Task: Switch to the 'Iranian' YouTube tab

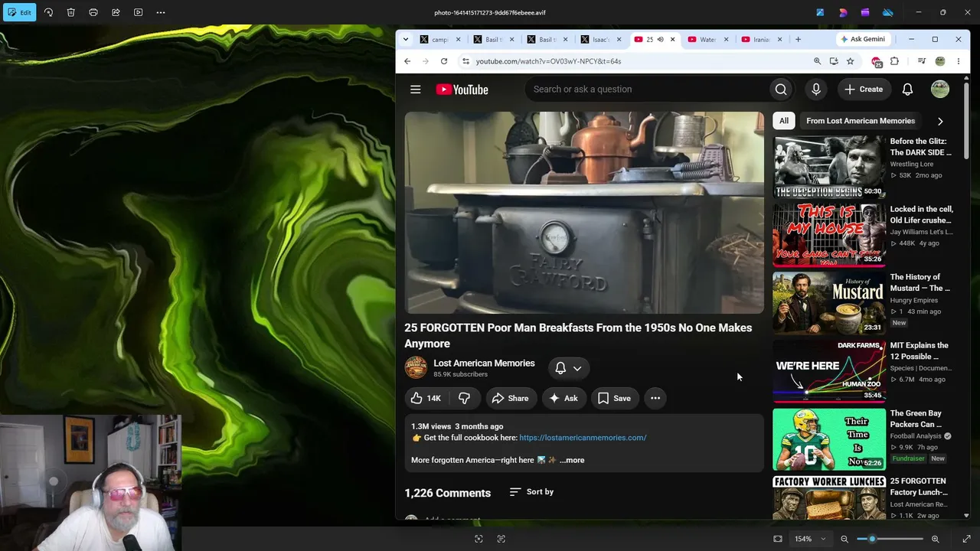Action: point(762,39)
